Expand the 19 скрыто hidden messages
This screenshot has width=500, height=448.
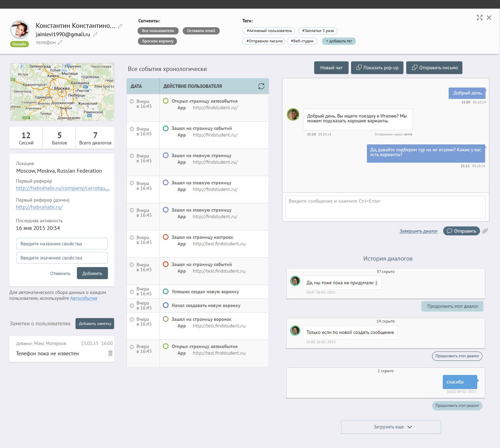click(x=386, y=321)
